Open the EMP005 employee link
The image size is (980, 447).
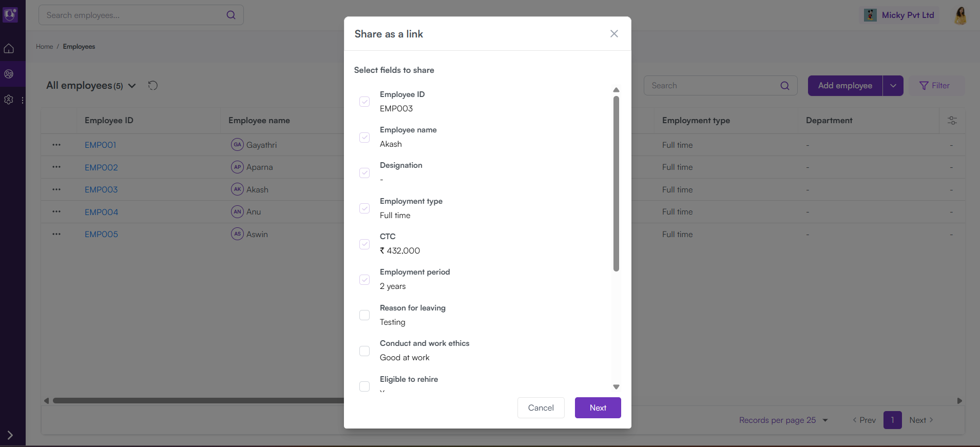click(x=102, y=235)
